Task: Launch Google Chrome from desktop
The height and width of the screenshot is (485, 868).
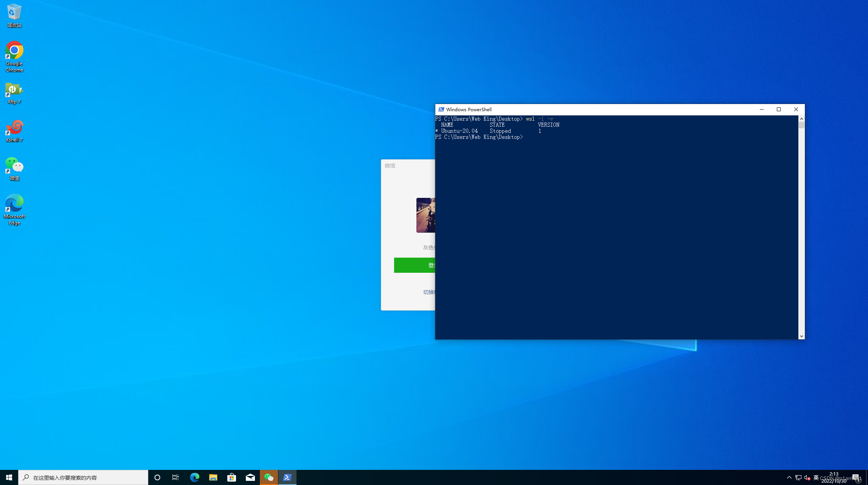Action: [14, 56]
